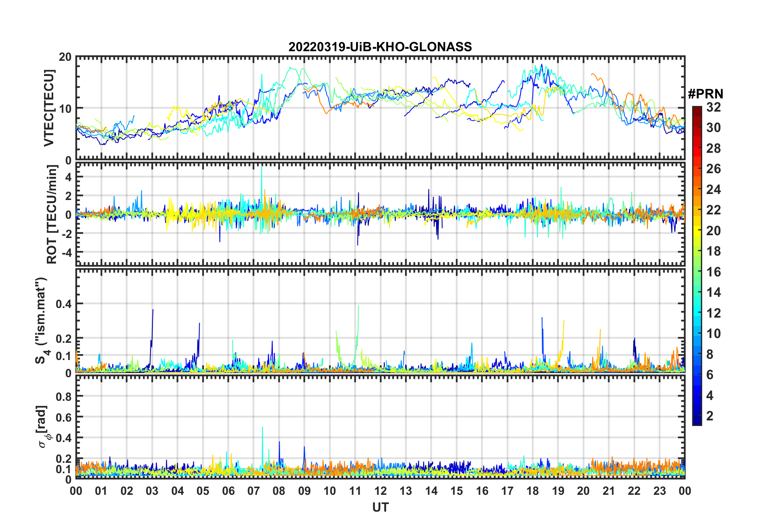Viewport: 761px width, 532px height.
Task: Select the UT x-axis label
Action: 380,507
